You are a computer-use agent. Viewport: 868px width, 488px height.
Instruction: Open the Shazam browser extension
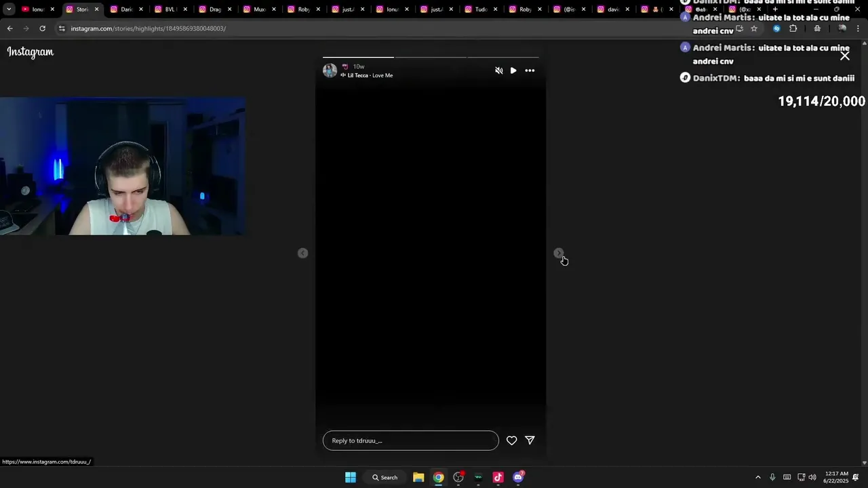[x=776, y=28]
